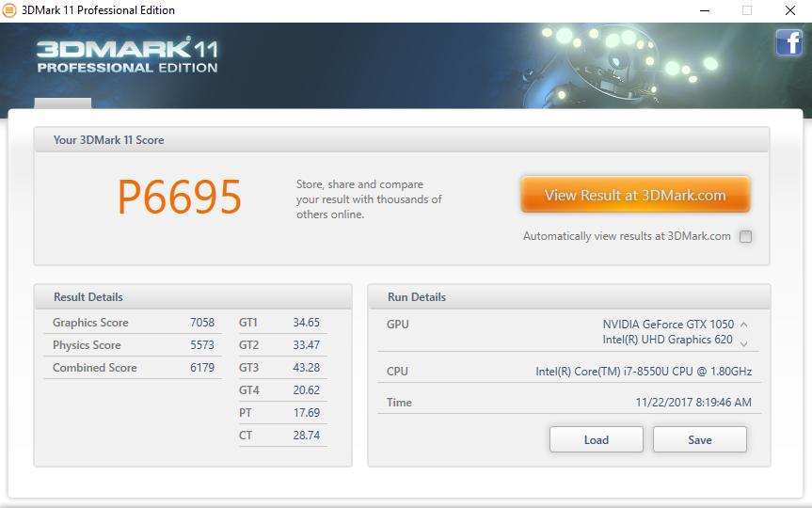Screen dimensions: 812x508
Task: Click NVIDIA GeForce GTX 1050 entry
Action: tap(668, 325)
